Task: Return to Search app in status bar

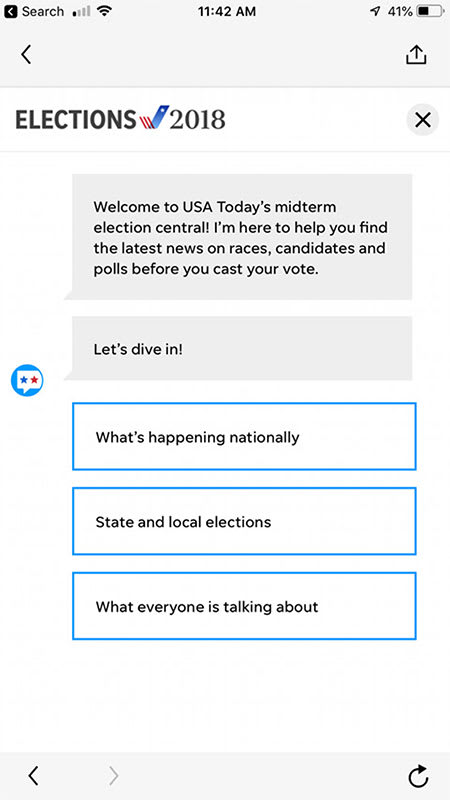Action: 34,11
